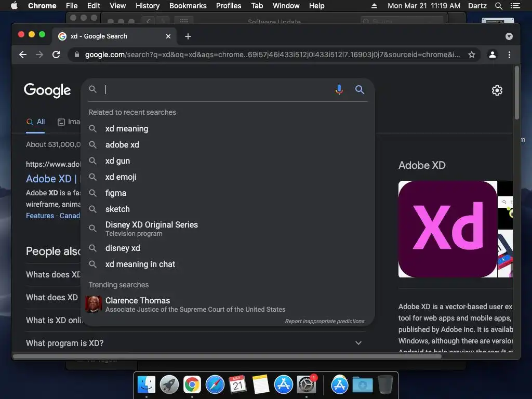Start voice search with the microphone icon
Viewport: 532px width, 399px height.
coord(339,89)
